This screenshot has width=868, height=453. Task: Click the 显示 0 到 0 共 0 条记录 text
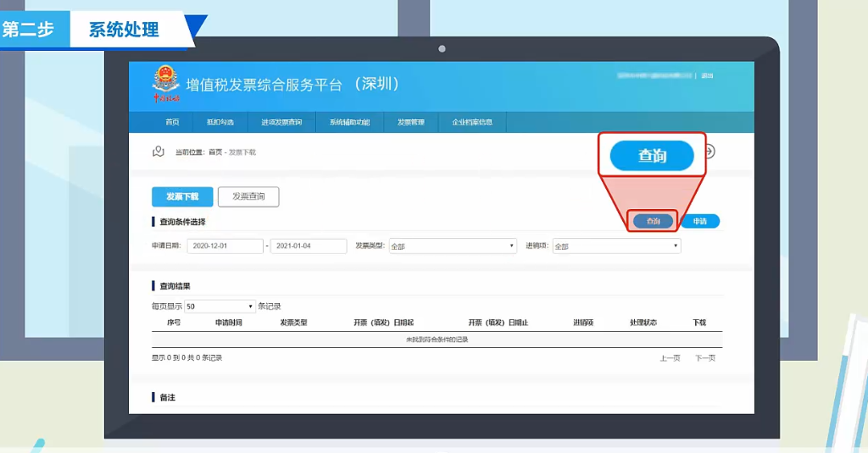coord(187,358)
